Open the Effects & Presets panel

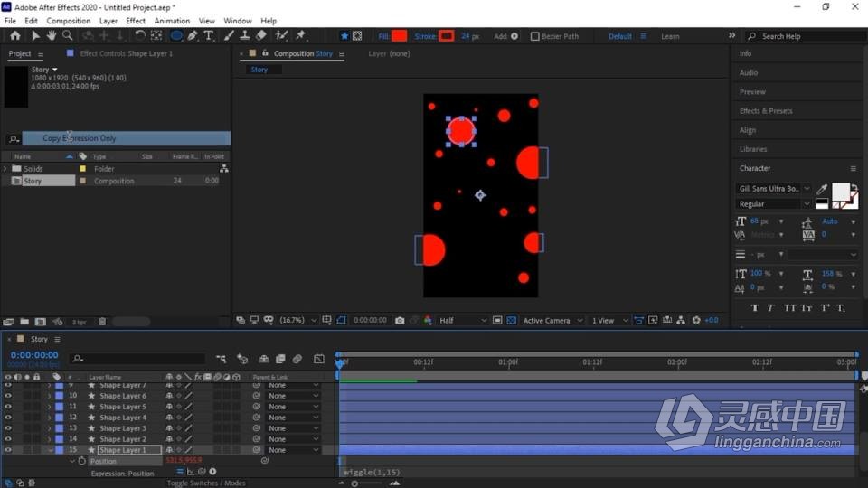[766, 110]
